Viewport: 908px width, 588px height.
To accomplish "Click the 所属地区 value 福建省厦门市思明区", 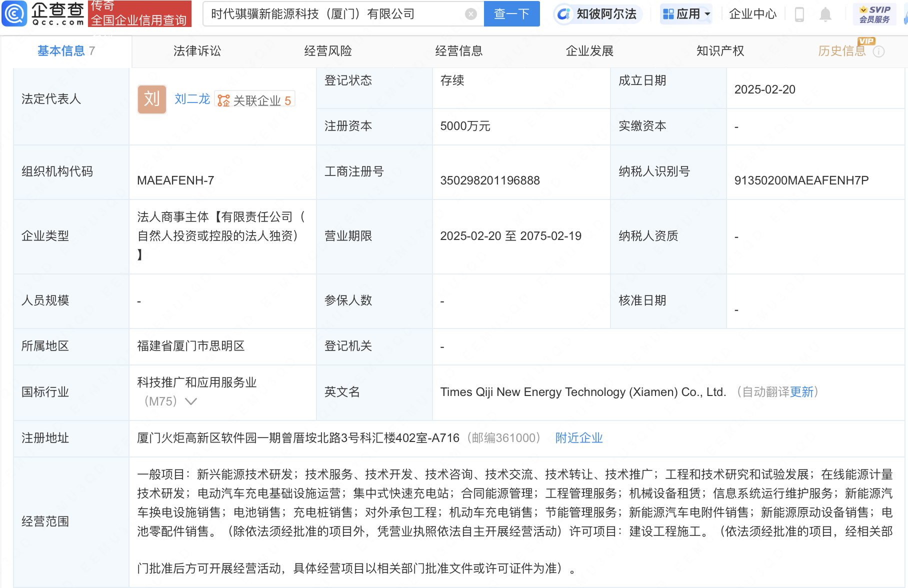I will (191, 346).
